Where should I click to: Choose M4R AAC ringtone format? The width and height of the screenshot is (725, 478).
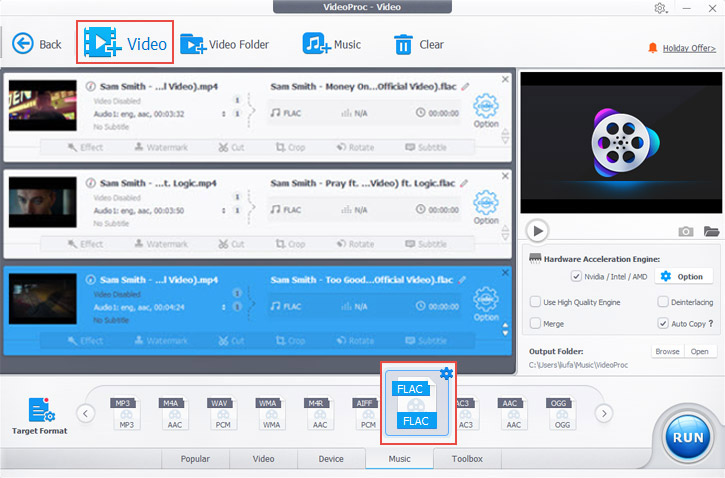point(319,413)
